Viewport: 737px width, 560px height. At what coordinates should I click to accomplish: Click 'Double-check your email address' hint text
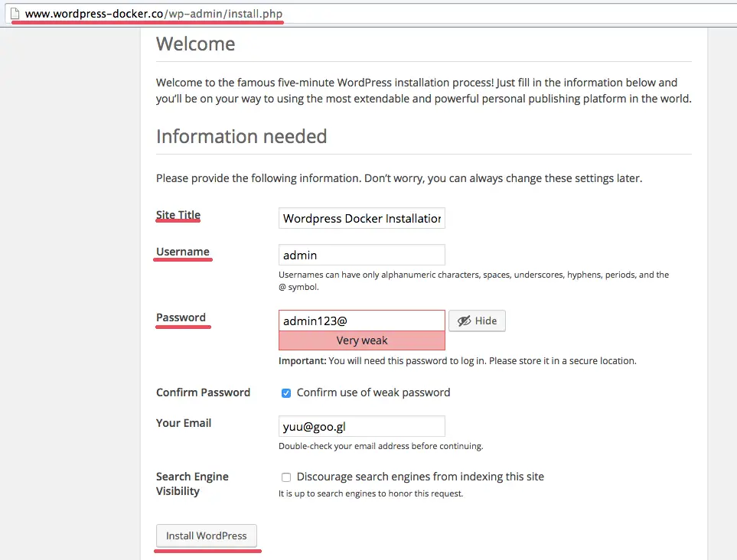(380, 446)
